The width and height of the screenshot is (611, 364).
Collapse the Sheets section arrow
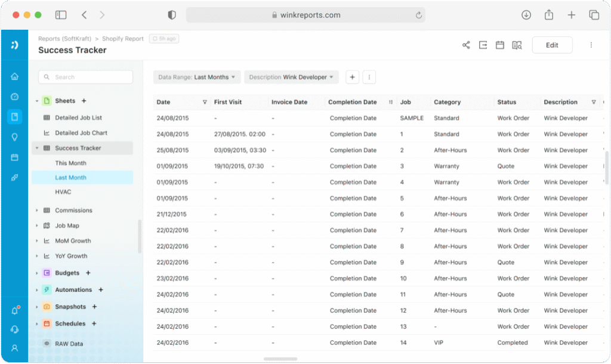pos(37,101)
